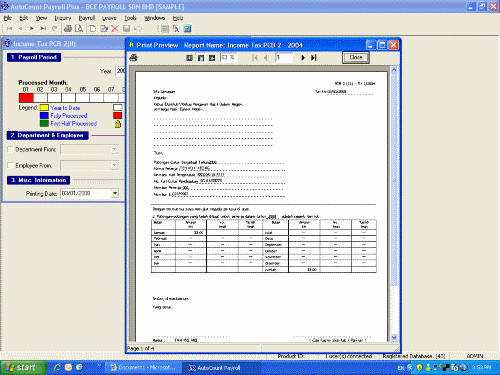Image resolution: width=500 pixels, height=375 pixels.
Task: Click the undo icon in main toolbar
Action: [137, 29]
